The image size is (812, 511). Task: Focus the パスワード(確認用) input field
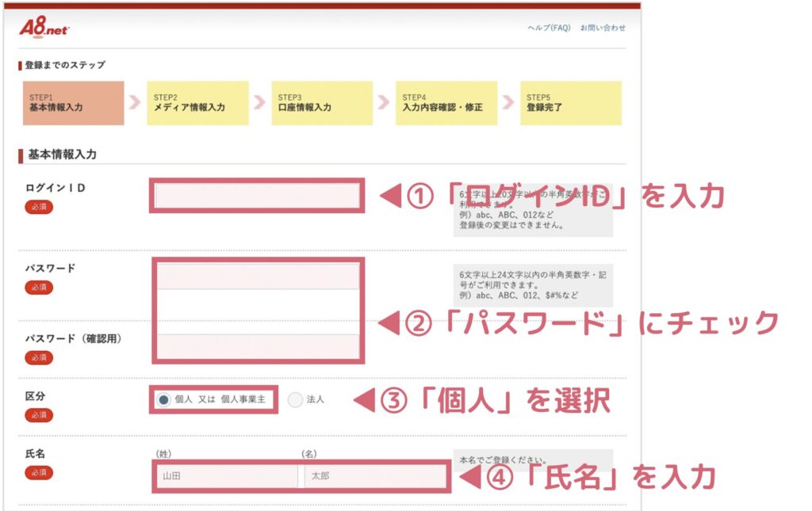pos(258,346)
